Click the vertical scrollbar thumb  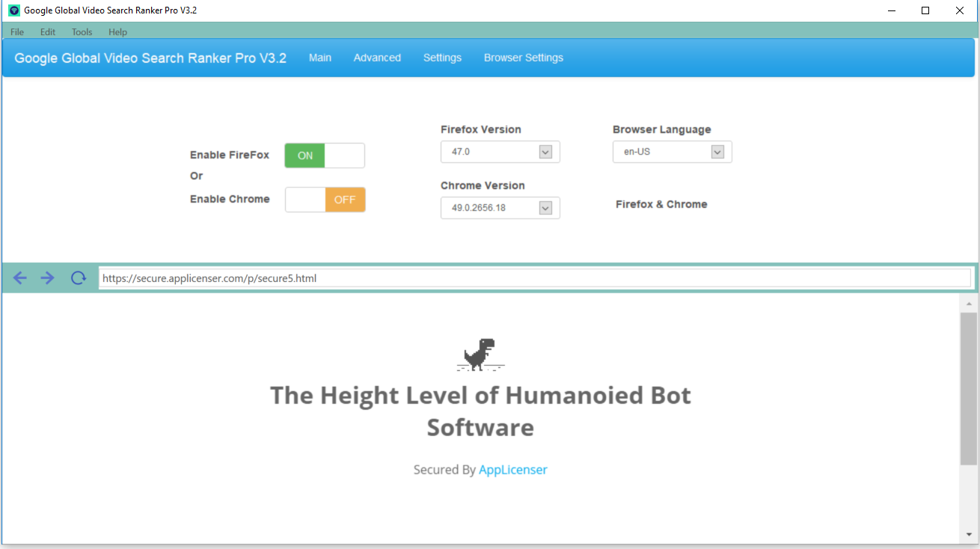968,389
